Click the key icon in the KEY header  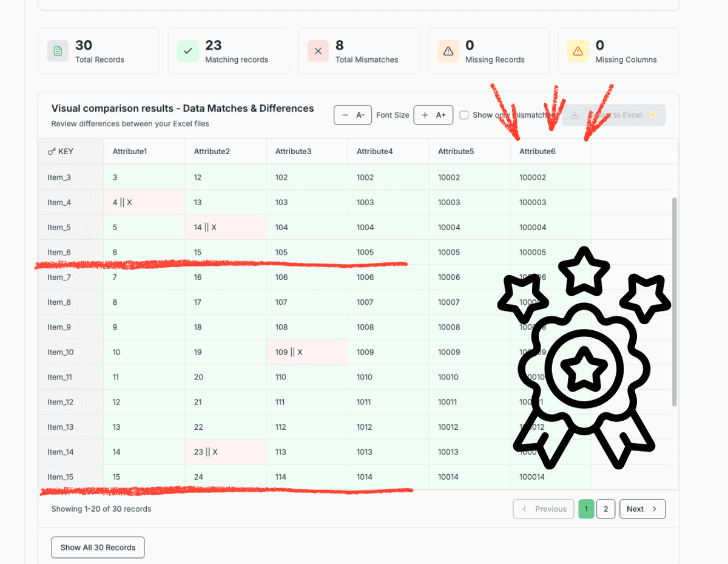pyautogui.click(x=52, y=151)
